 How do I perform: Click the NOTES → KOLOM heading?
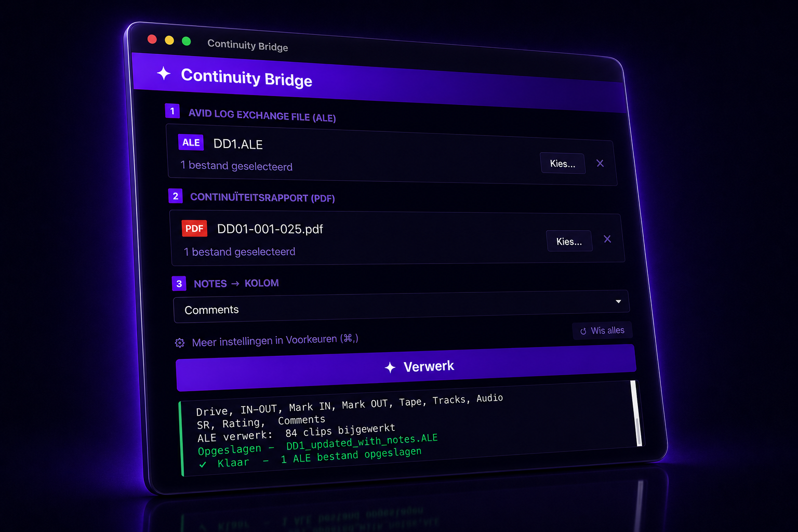pos(236,283)
